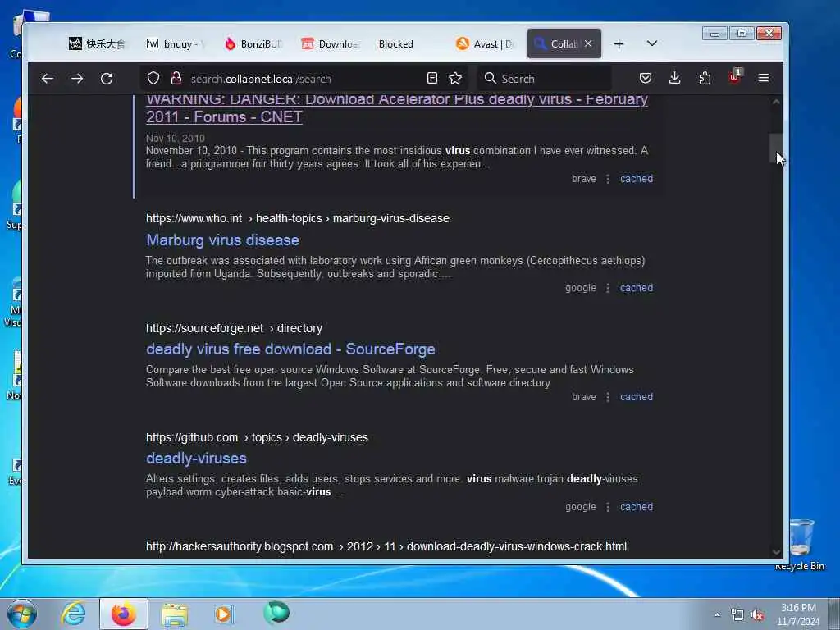Open the downloads panel
This screenshot has height=630, width=840.
click(x=675, y=78)
